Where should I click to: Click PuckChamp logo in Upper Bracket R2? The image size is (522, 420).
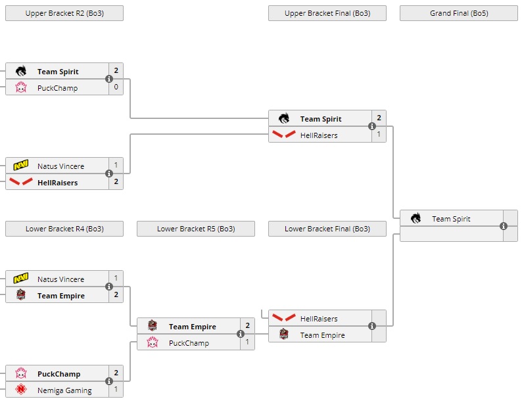(21, 87)
